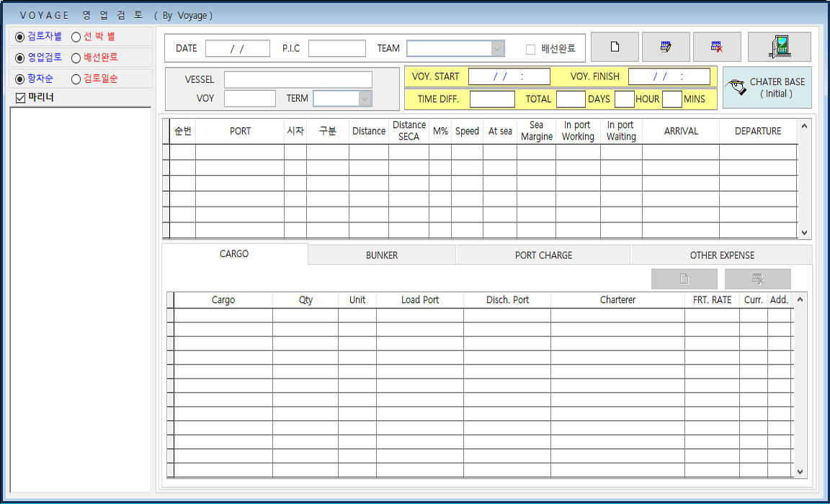Image resolution: width=830 pixels, height=504 pixels.
Task: Tick the 배선완료 checkbox beside TEAM
Action: [530, 49]
